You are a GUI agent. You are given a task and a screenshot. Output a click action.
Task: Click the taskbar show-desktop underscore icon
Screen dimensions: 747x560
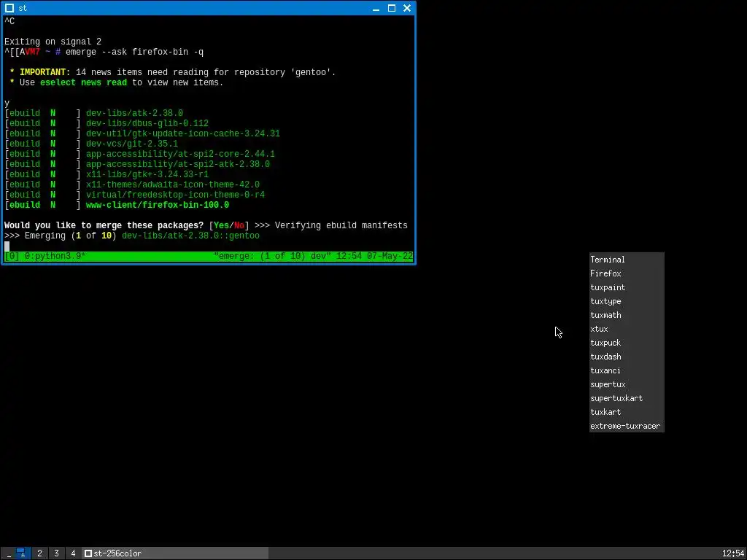(x=9, y=553)
